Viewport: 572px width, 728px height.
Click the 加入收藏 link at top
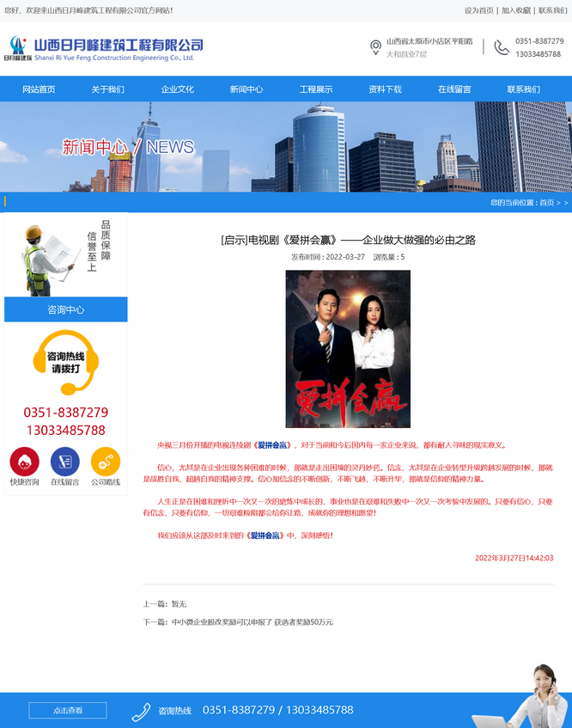[516, 10]
